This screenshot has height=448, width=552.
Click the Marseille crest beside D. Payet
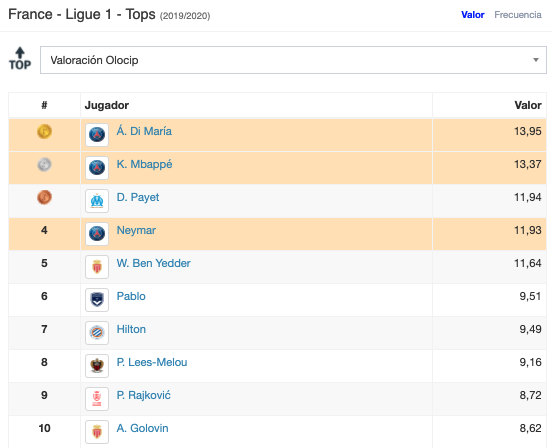(97, 201)
